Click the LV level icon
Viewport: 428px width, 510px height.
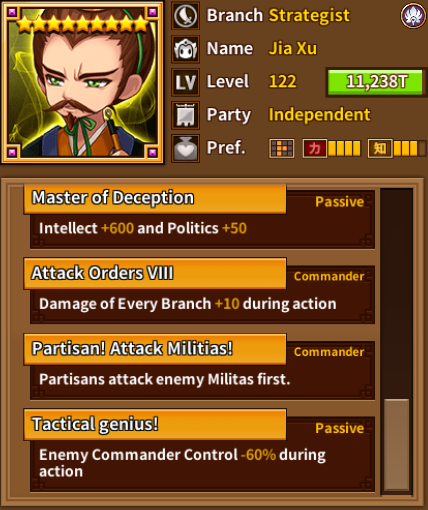click(186, 82)
